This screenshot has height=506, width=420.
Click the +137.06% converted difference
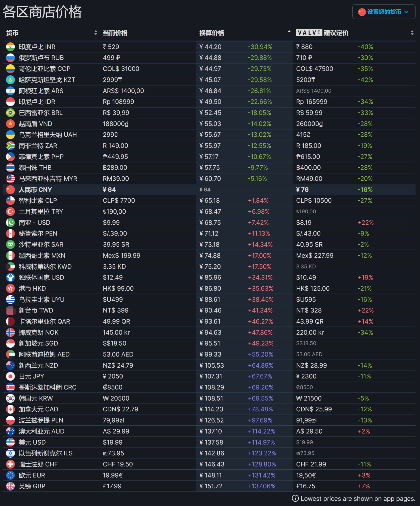tap(262, 486)
